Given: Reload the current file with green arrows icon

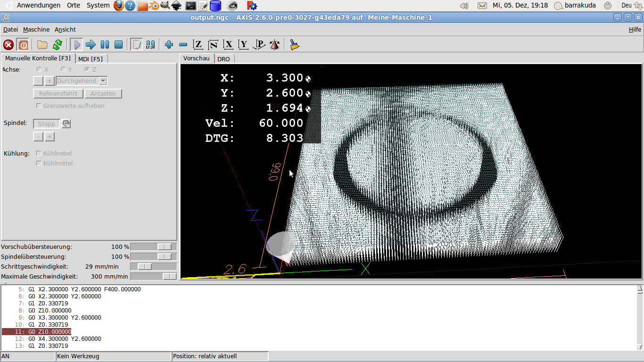Looking at the screenshot, I should pyautogui.click(x=58, y=45).
